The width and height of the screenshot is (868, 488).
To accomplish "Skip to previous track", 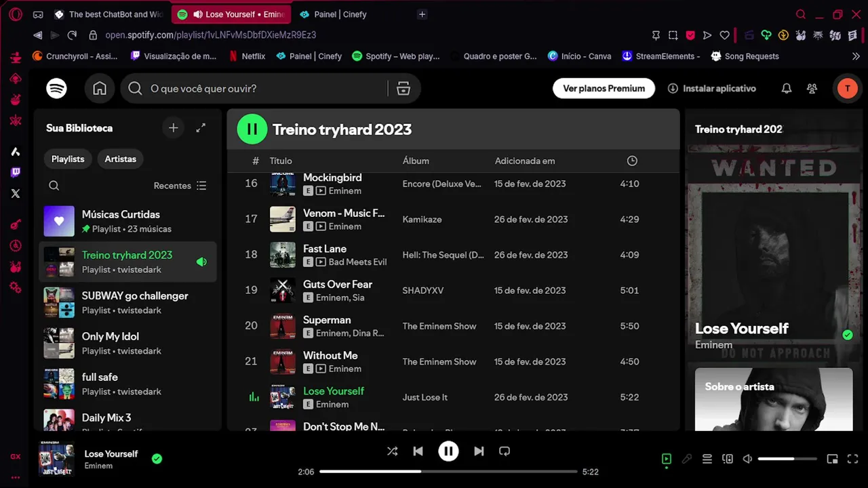I will click(418, 451).
